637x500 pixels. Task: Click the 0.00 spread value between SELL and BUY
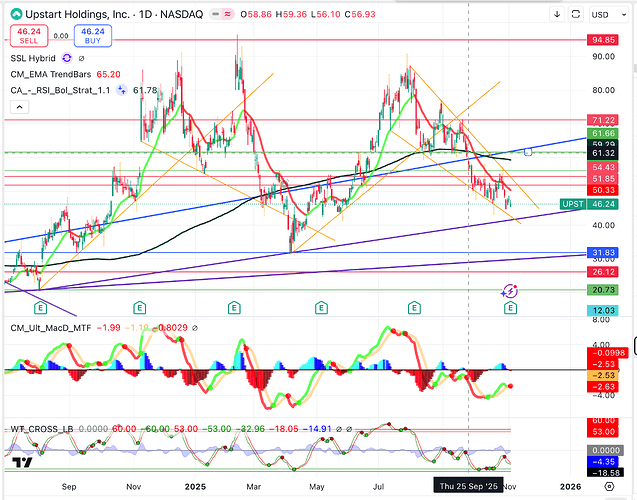[61, 36]
